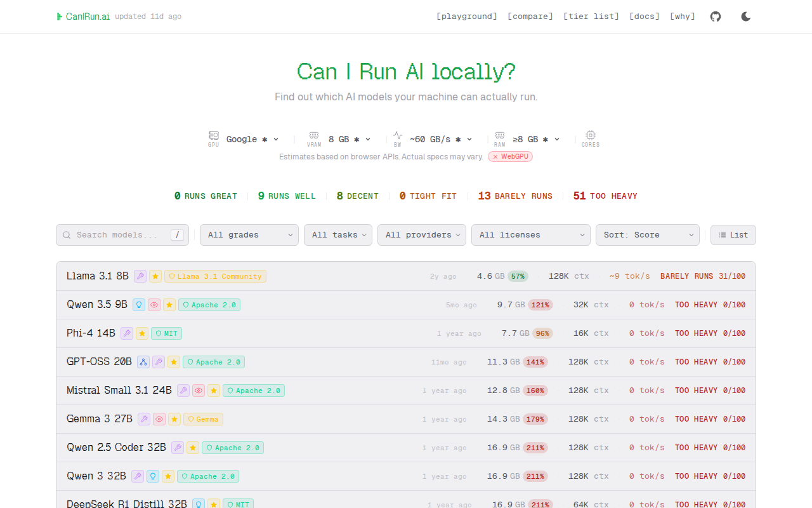This screenshot has height=508, width=812.
Task: Open the GitHub repository icon
Action: (716, 17)
